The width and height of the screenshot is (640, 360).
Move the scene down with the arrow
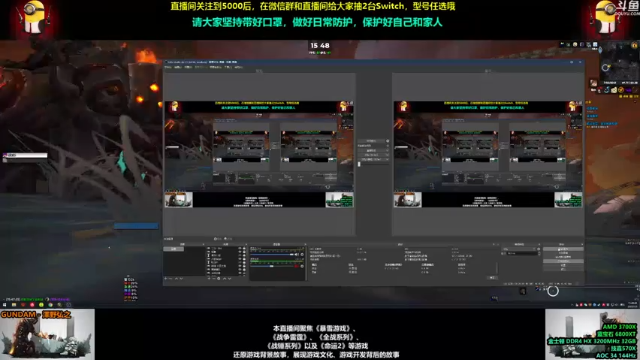(x=181, y=278)
